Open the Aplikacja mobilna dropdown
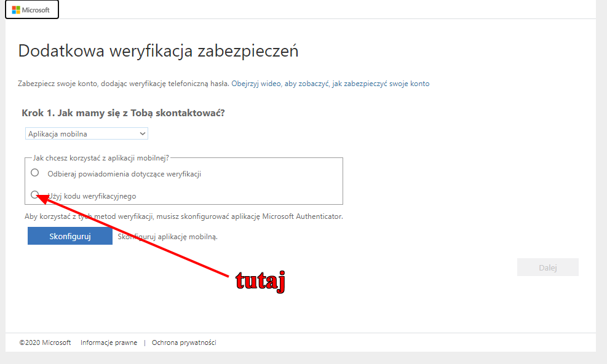 click(x=86, y=133)
